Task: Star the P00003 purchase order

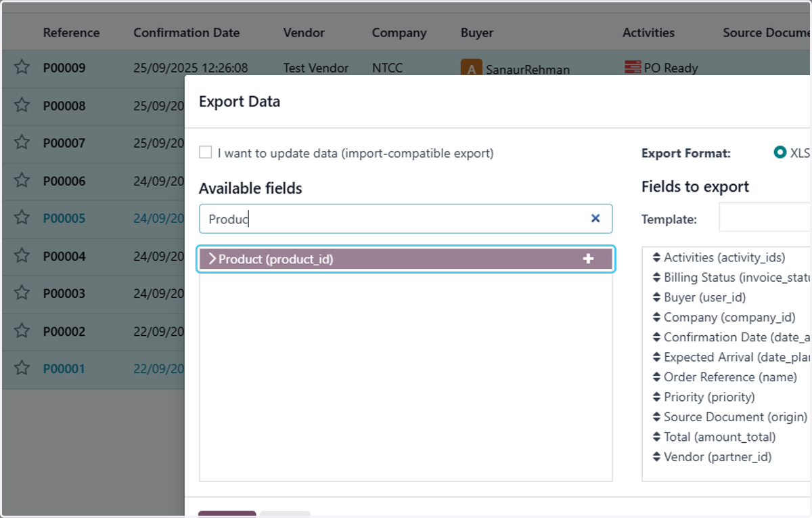Action: [22, 293]
